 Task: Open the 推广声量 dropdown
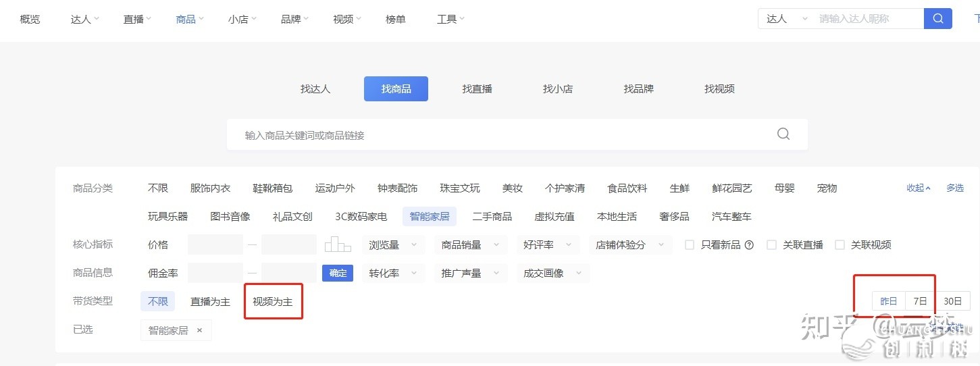click(x=470, y=273)
